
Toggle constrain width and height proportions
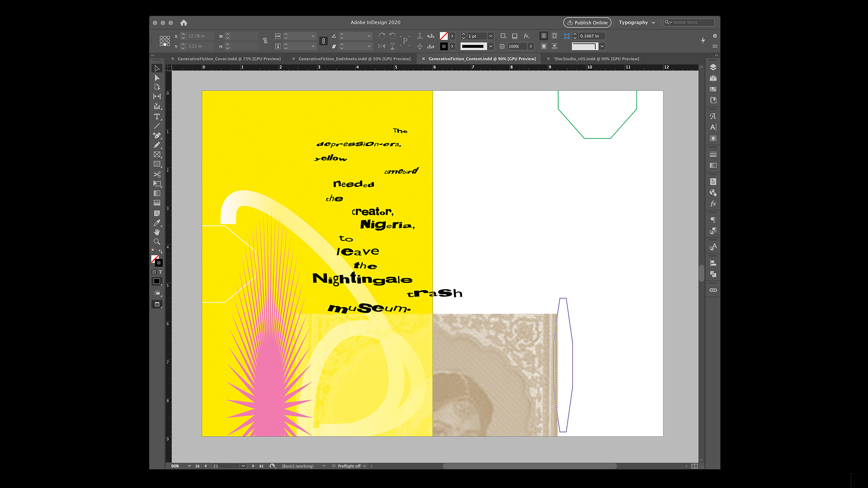[x=265, y=41]
